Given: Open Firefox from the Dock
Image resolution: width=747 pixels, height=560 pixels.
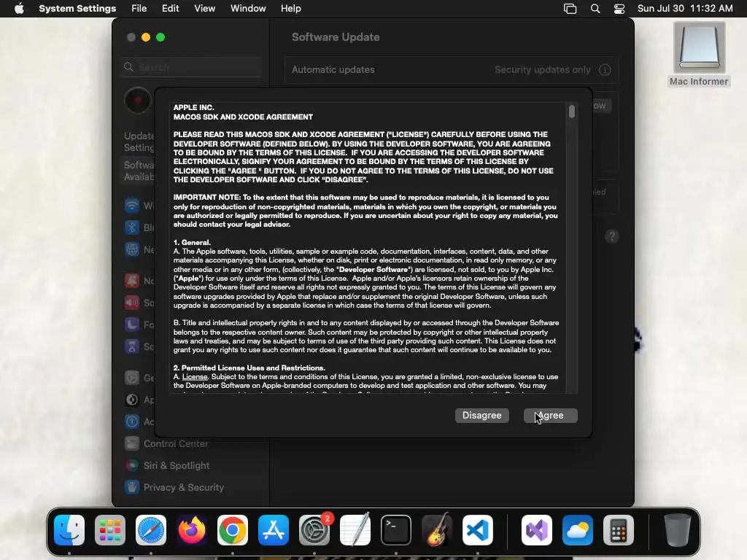Looking at the screenshot, I should pos(192,530).
